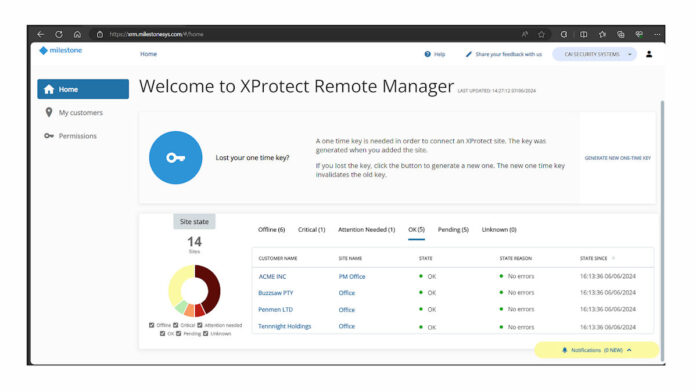Viewport: 696px width, 392px height.
Task: Switch to the Critical (1) tab
Action: [x=312, y=230]
